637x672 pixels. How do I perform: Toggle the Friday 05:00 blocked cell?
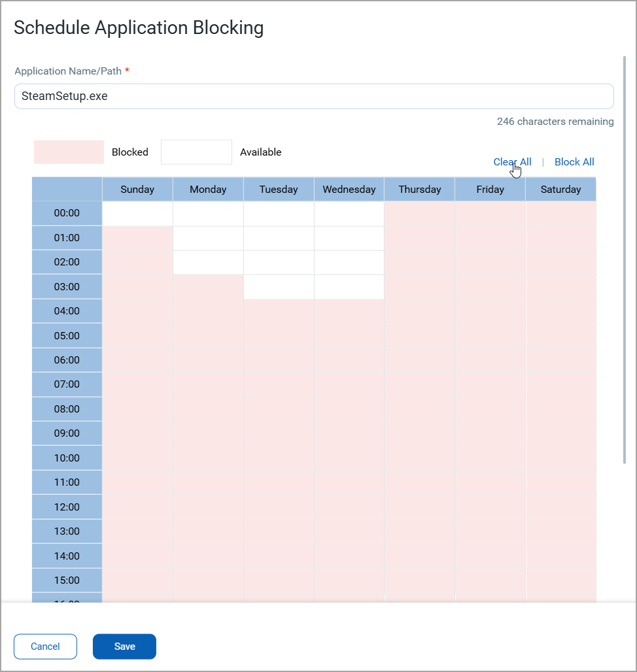491,336
